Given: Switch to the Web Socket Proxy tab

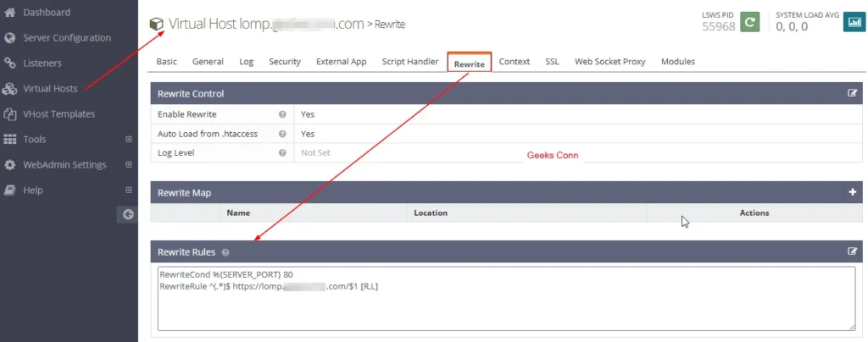Looking at the screenshot, I should pos(610,62).
